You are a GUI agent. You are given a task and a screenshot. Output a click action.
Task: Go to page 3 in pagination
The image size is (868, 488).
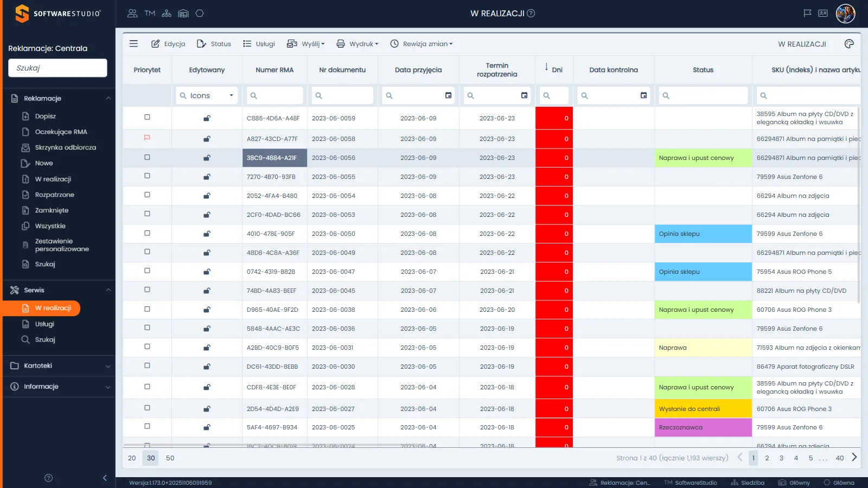781,458
